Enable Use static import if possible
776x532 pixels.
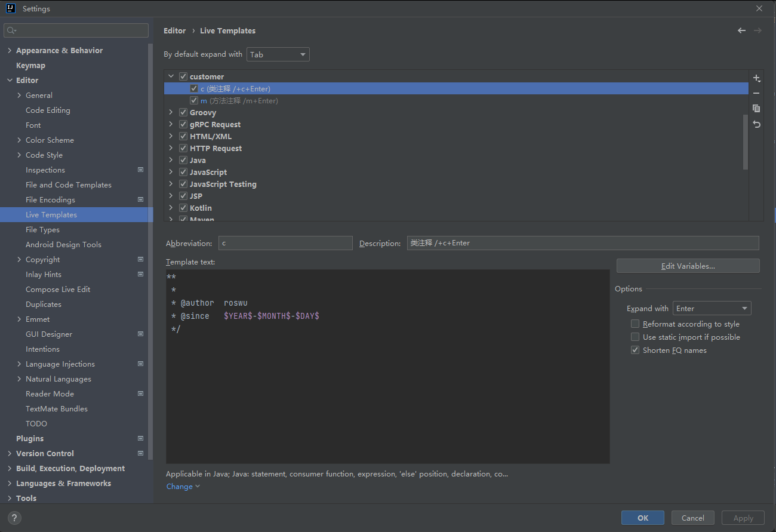click(635, 337)
